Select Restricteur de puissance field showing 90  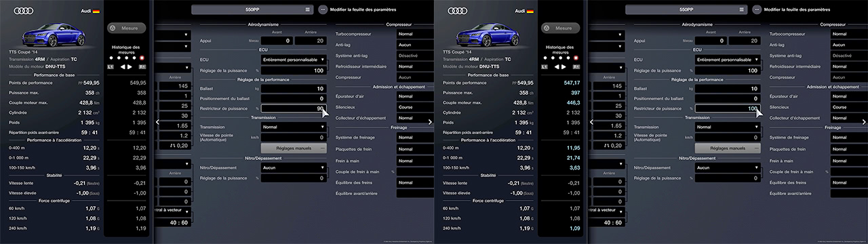pyautogui.click(x=293, y=108)
